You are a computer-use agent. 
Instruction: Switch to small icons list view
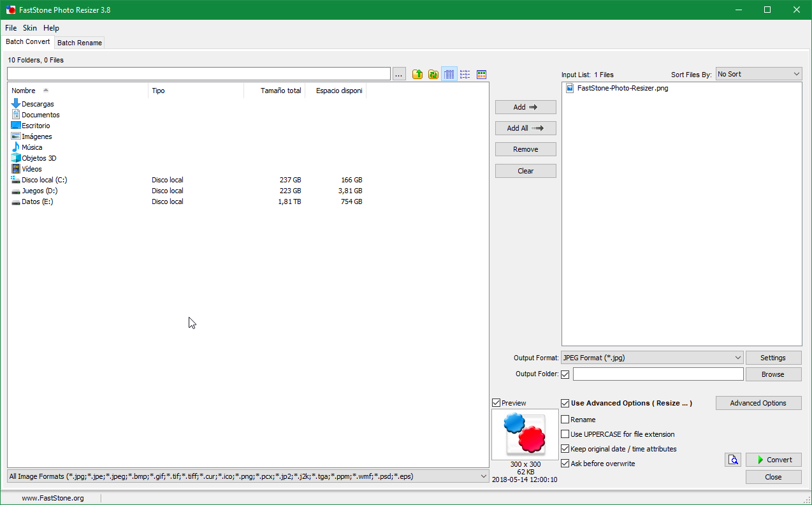(x=465, y=75)
